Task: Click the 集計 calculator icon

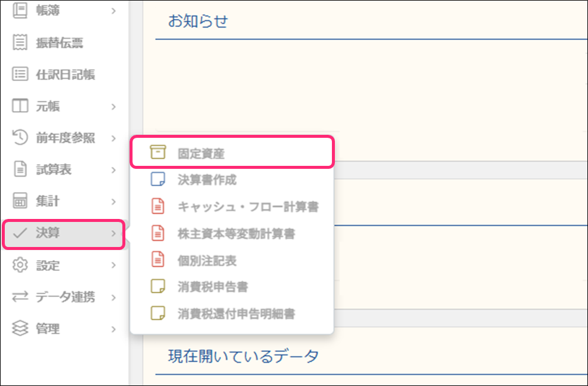Action: [x=20, y=202]
